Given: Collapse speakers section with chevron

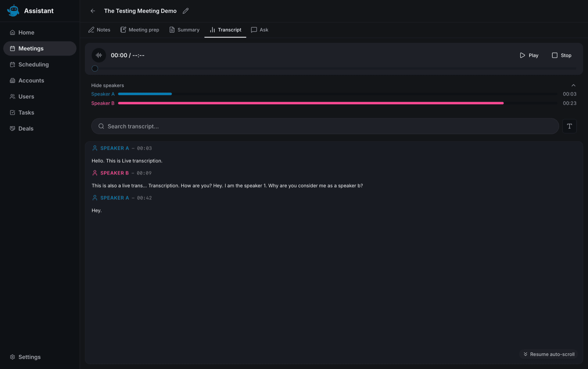Looking at the screenshot, I should click(573, 85).
